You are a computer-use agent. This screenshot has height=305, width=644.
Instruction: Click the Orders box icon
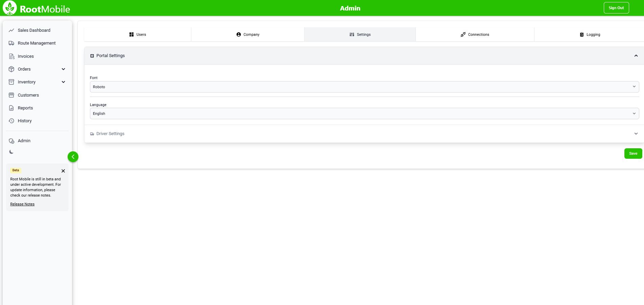[11, 69]
